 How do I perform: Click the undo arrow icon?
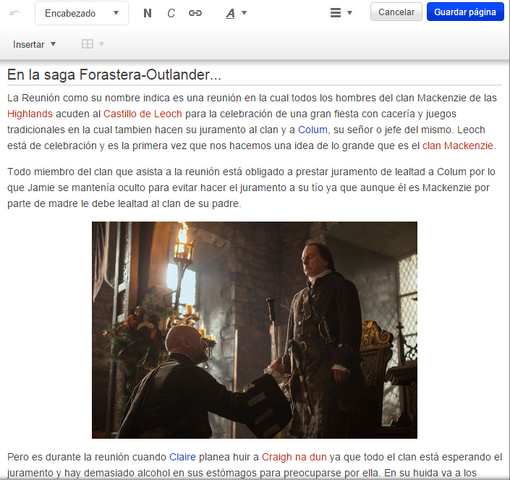point(15,13)
